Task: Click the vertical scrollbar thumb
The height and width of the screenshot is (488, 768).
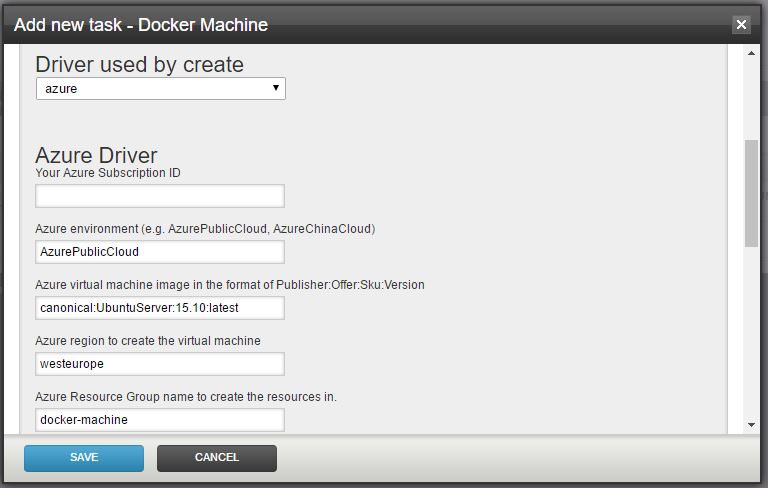Action: point(751,194)
